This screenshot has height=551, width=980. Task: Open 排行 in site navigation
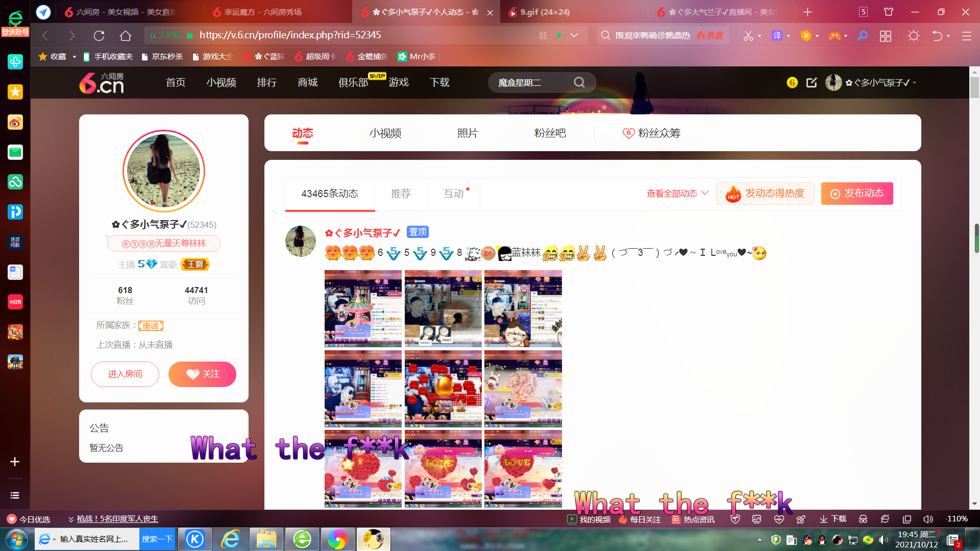tap(267, 82)
